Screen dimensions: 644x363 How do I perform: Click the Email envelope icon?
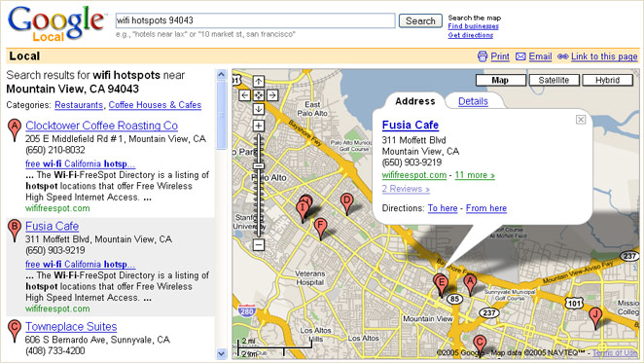520,56
